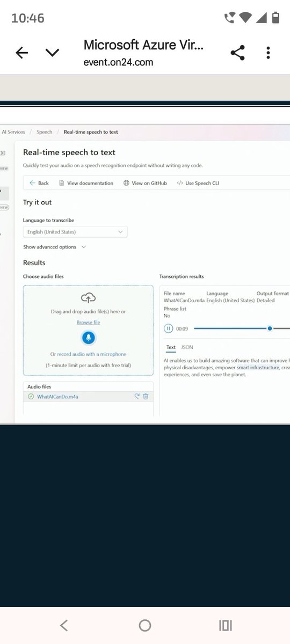Tap the Android home button
Image resolution: width=290 pixels, height=644 pixels.
pyautogui.click(x=144, y=625)
